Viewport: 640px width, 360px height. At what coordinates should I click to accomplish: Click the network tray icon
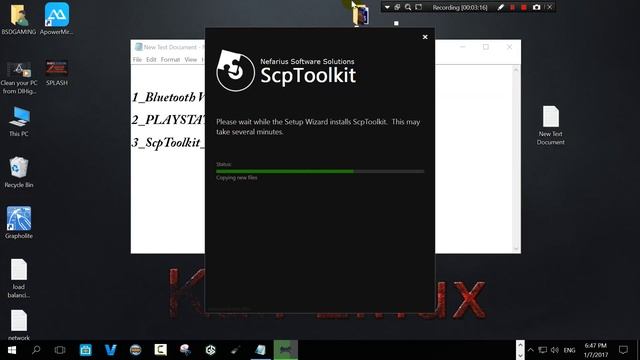tap(542, 350)
